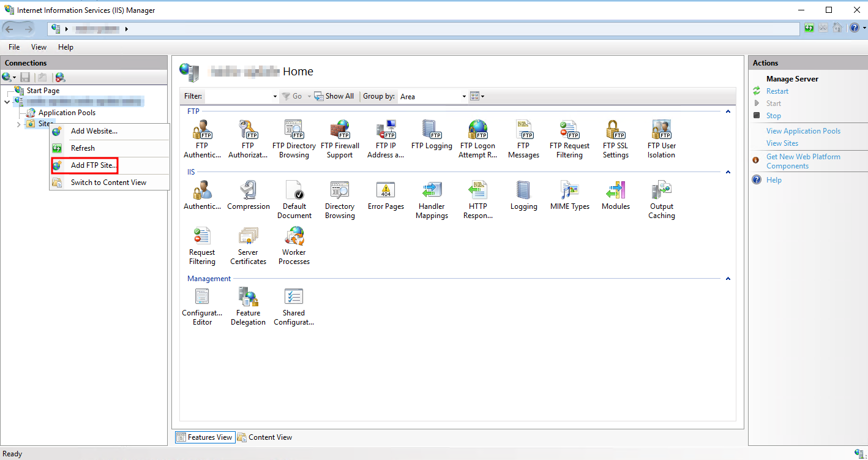Open the Filter dropdown arrow

pos(275,97)
